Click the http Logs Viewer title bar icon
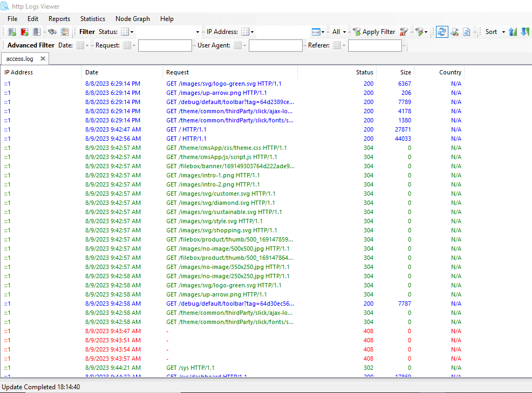This screenshot has height=393, width=532. [5, 6]
